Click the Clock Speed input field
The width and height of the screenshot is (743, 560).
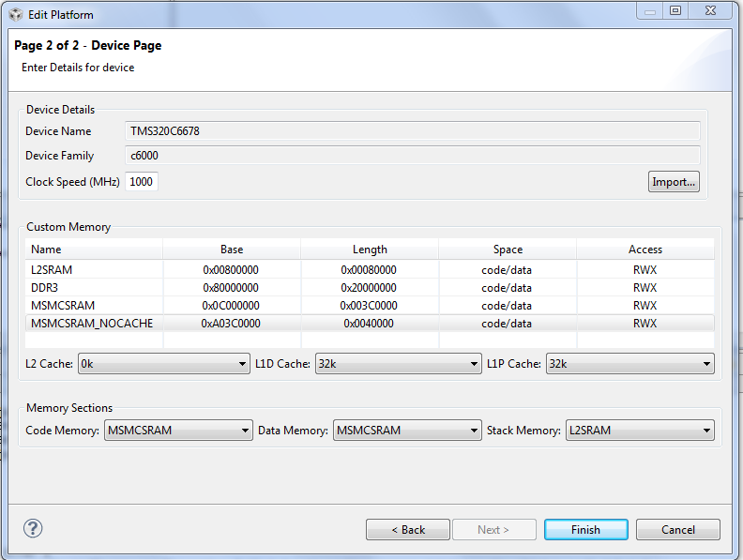tap(142, 182)
